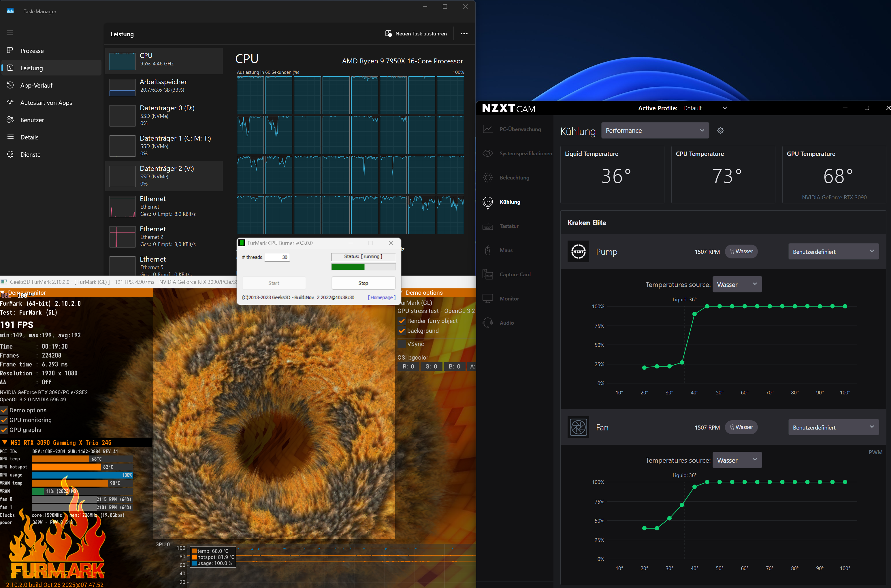Select the Arbeitsspeicher performance entry
The image size is (891, 588).
[x=164, y=87]
